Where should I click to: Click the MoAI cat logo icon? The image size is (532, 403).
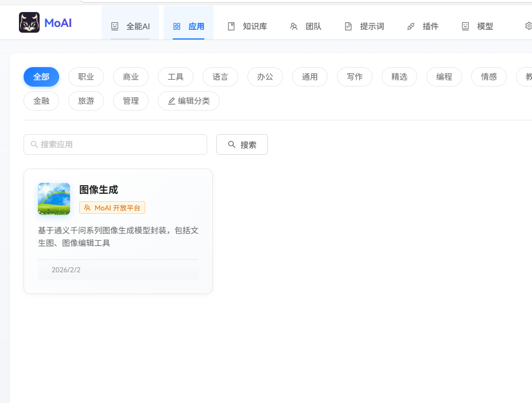29,22
